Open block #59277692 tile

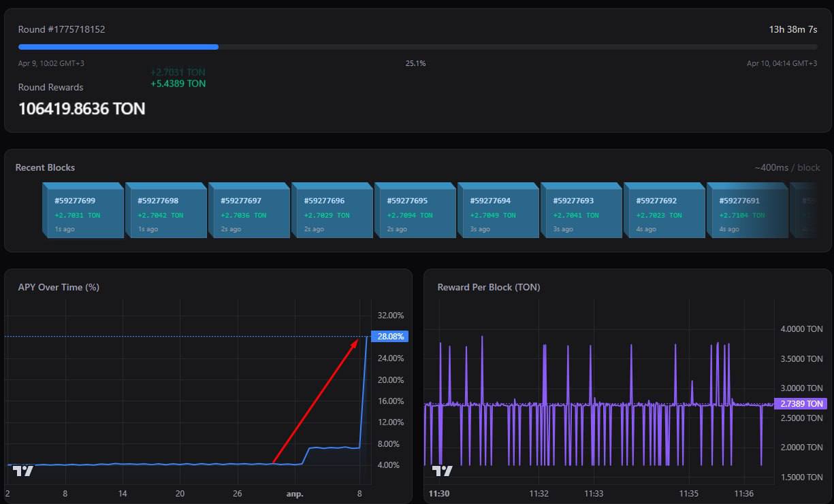click(664, 213)
